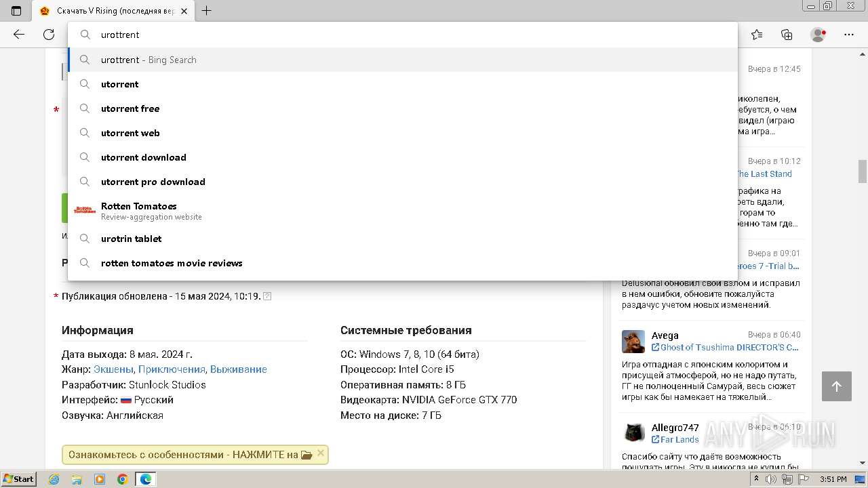Open the Collections icon
This screenshot has width=868, height=488.
pyautogui.click(x=787, y=35)
